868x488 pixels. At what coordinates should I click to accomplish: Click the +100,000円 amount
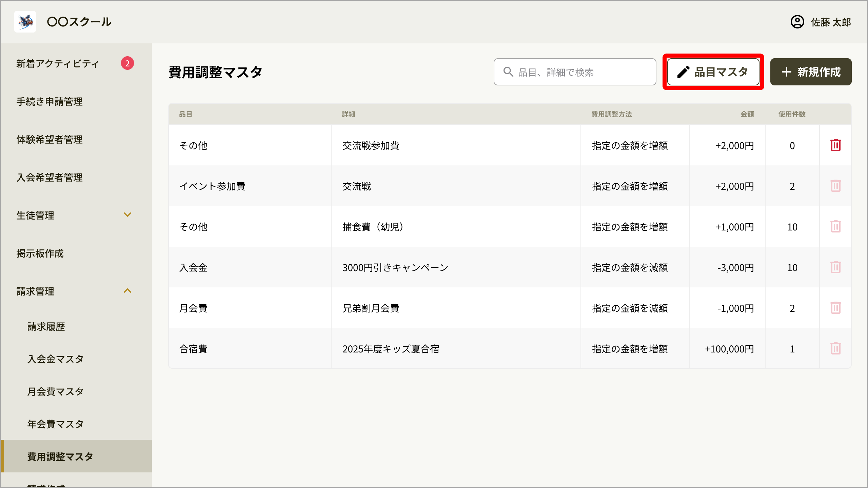[729, 349]
